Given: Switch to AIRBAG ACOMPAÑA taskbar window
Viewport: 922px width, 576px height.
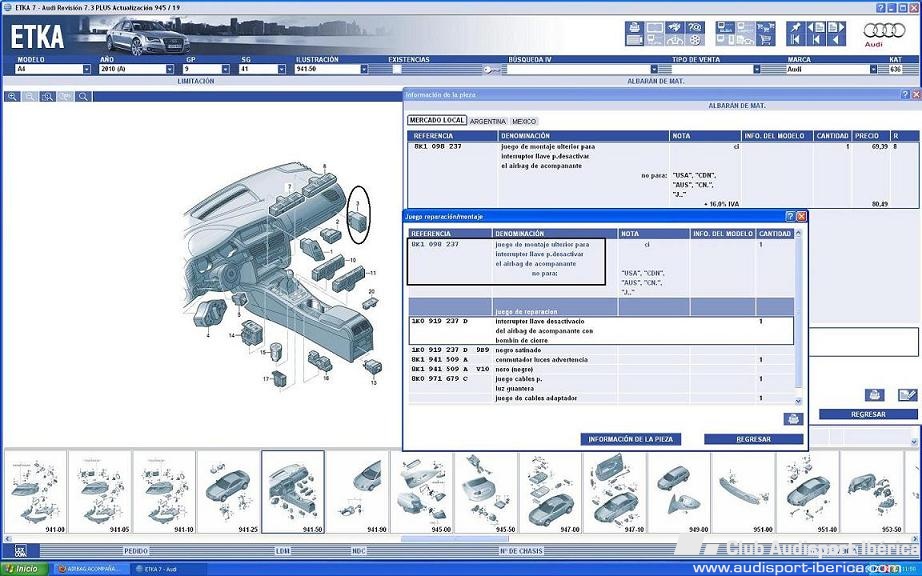Looking at the screenshot, I should click(x=91, y=569).
